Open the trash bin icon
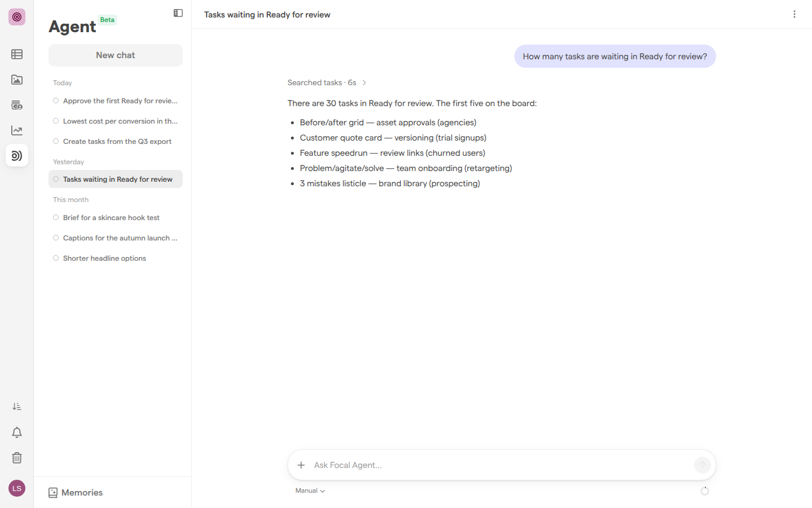 pos(17,458)
